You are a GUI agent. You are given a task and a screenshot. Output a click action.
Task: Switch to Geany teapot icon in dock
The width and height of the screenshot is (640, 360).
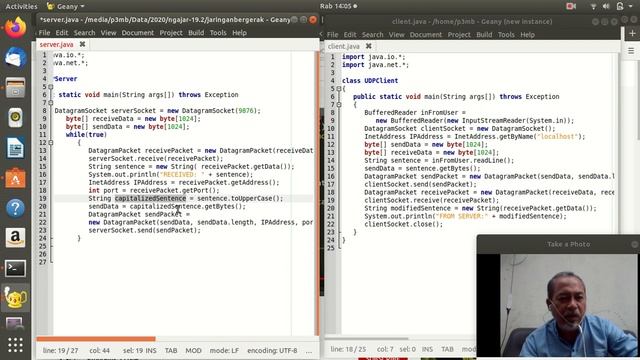pyautogui.click(x=15, y=298)
